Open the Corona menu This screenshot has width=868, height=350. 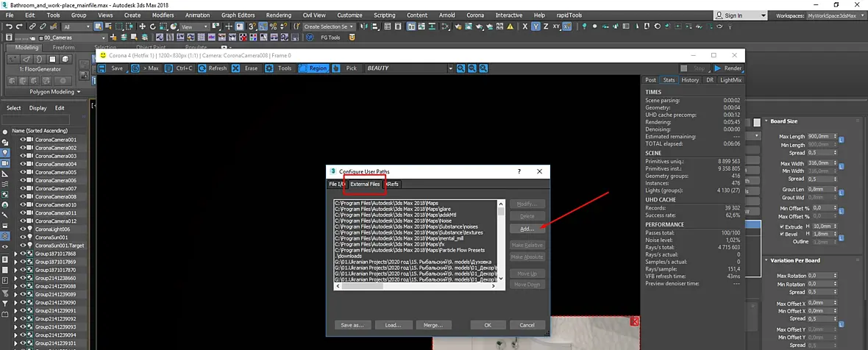(x=474, y=15)
